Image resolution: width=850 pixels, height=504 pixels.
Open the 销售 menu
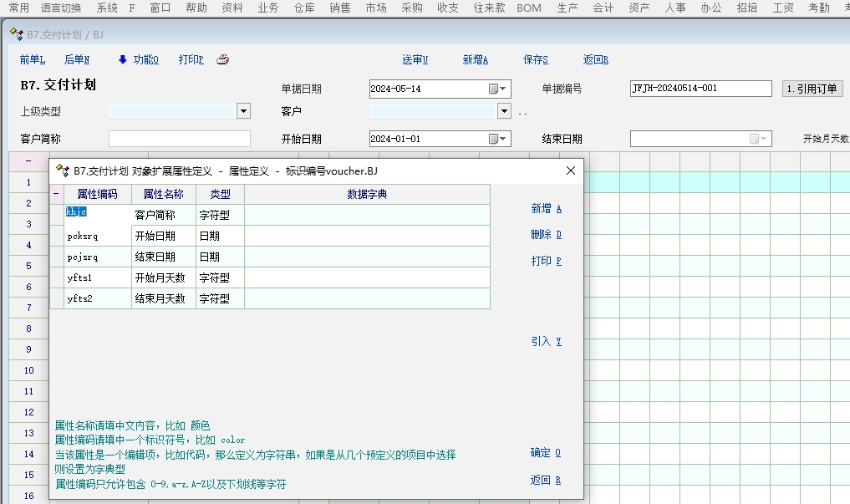340,8
